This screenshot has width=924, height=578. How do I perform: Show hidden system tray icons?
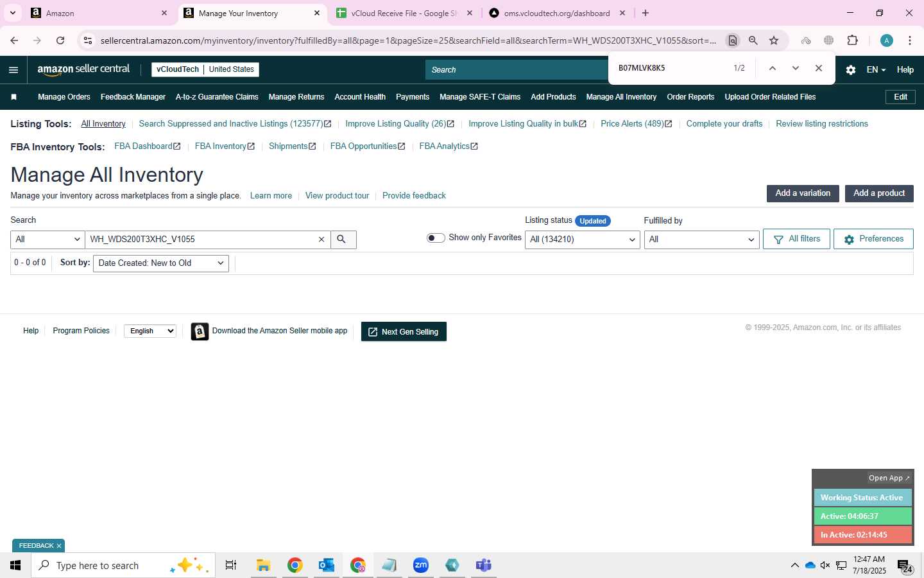794,566
